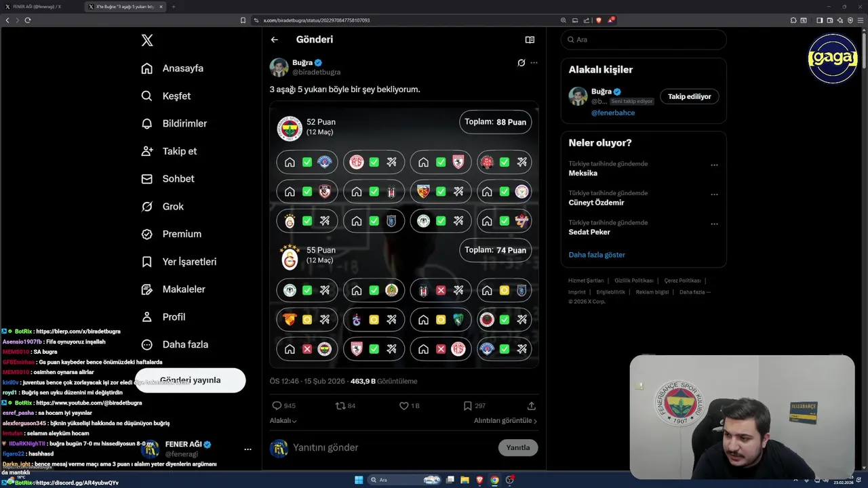The image size is (868, 488).
Task: Open Yer İşaretleri bookmarks
Action: click(178, 262)
